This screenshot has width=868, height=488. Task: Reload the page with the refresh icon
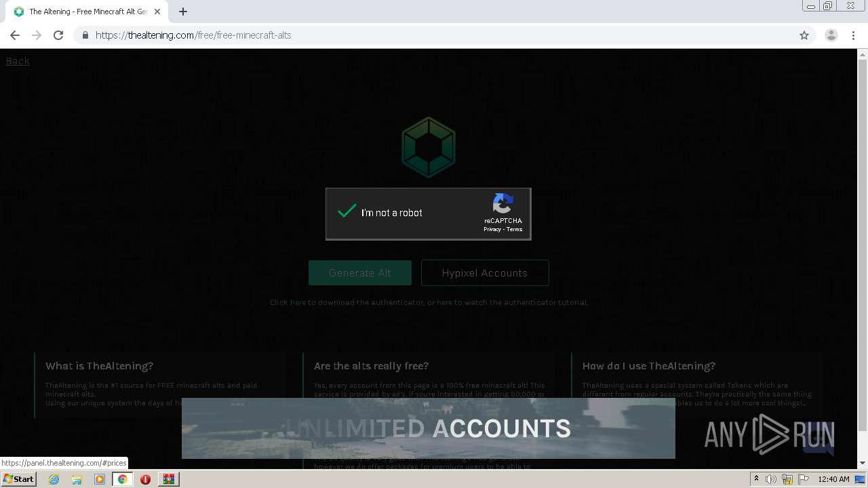tap(58, 35)
